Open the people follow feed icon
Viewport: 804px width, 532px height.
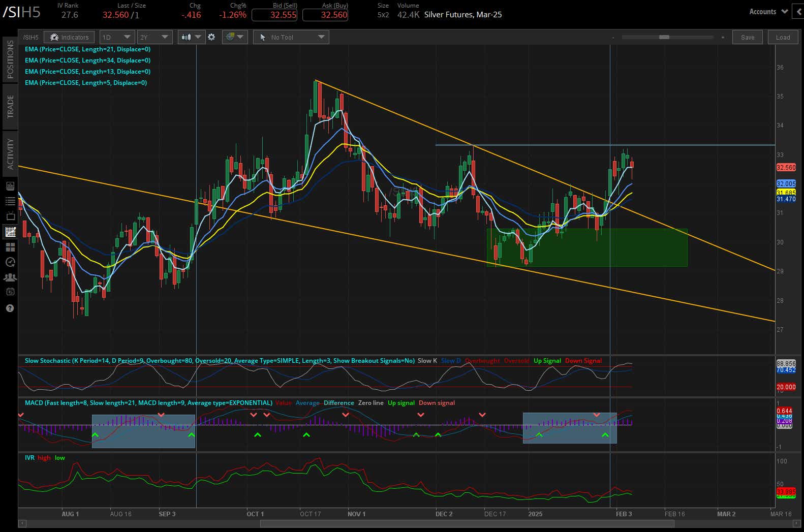[10, 277]
